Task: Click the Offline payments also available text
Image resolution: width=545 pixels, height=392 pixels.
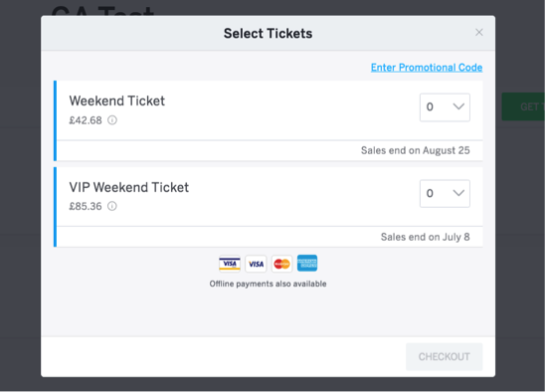Action: (x=268, y=284)
